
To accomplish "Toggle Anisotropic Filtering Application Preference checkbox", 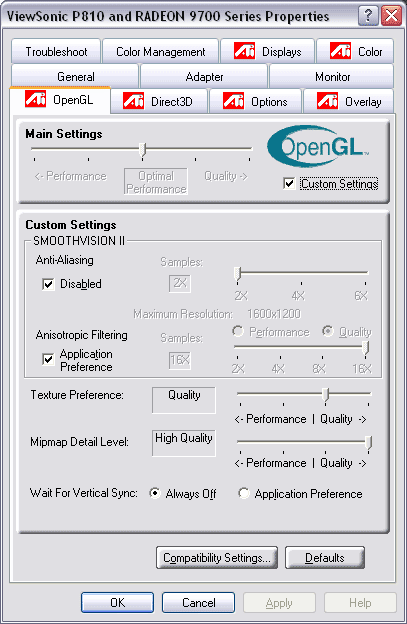I will click(x=48, y=359).
